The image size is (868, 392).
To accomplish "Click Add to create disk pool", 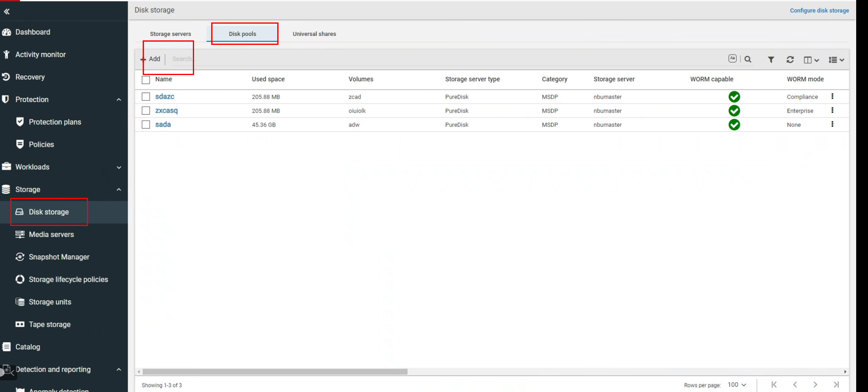I will pos(151,59).
